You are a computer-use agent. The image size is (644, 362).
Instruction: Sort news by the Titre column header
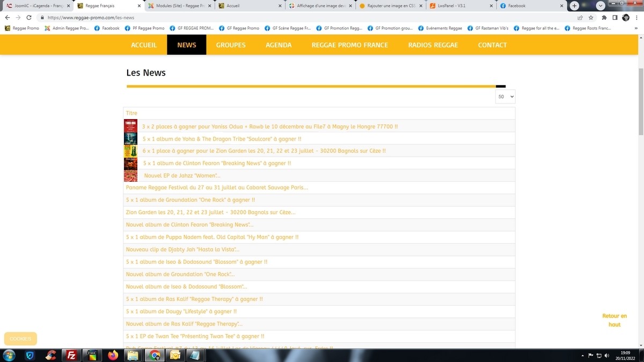pos(131,113)
